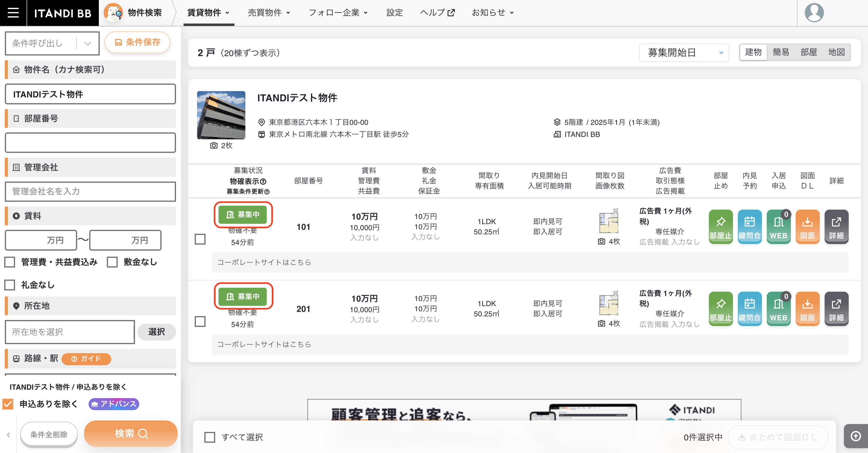
Task: Select the checkbox for room 201
Action: coord(200,322)
